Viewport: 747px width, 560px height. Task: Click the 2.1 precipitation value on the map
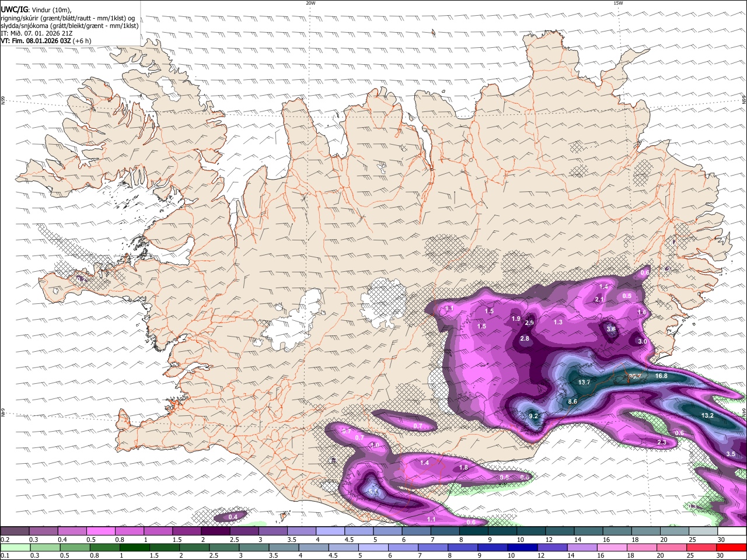pos(599,300)
